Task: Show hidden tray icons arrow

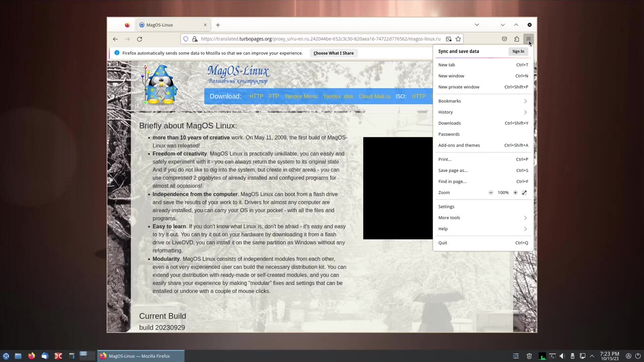Action: coord(592,356)
